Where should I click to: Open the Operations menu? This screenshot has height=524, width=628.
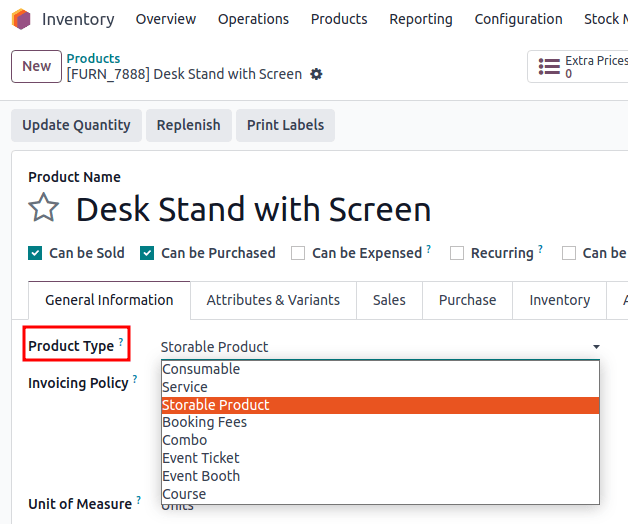pos(253,19)
